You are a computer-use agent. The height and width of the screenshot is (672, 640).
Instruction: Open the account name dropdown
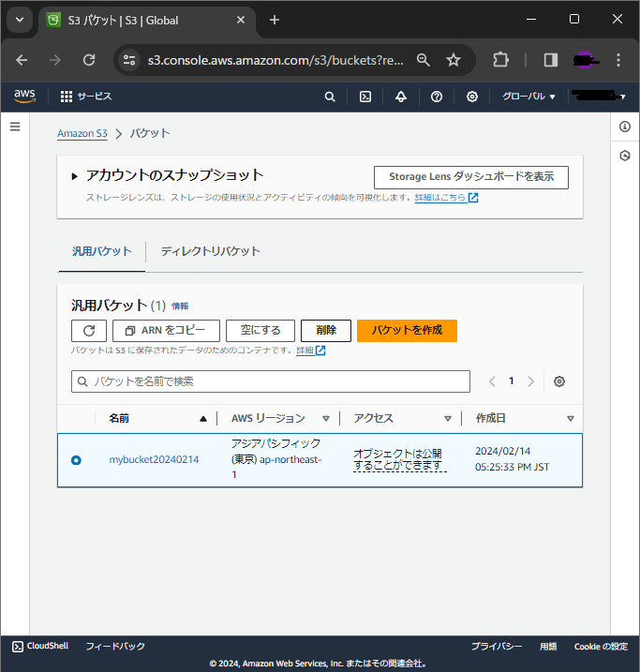coord(600,97)
